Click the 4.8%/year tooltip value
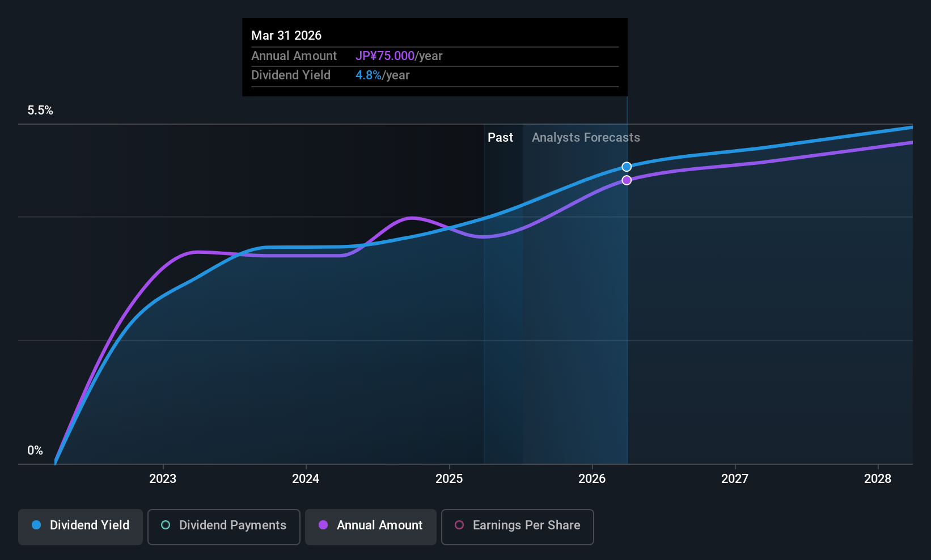This screenshot has width=931, height=560. (x=382, y=75)
